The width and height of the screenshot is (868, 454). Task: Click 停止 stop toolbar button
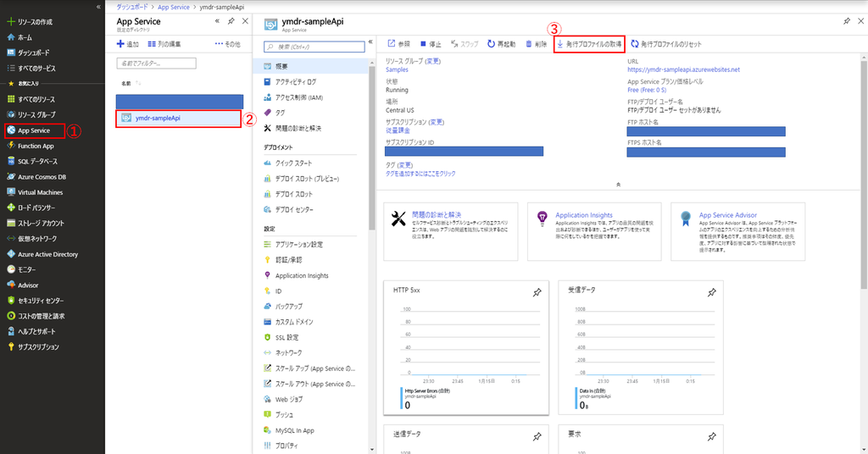(431, 44)
